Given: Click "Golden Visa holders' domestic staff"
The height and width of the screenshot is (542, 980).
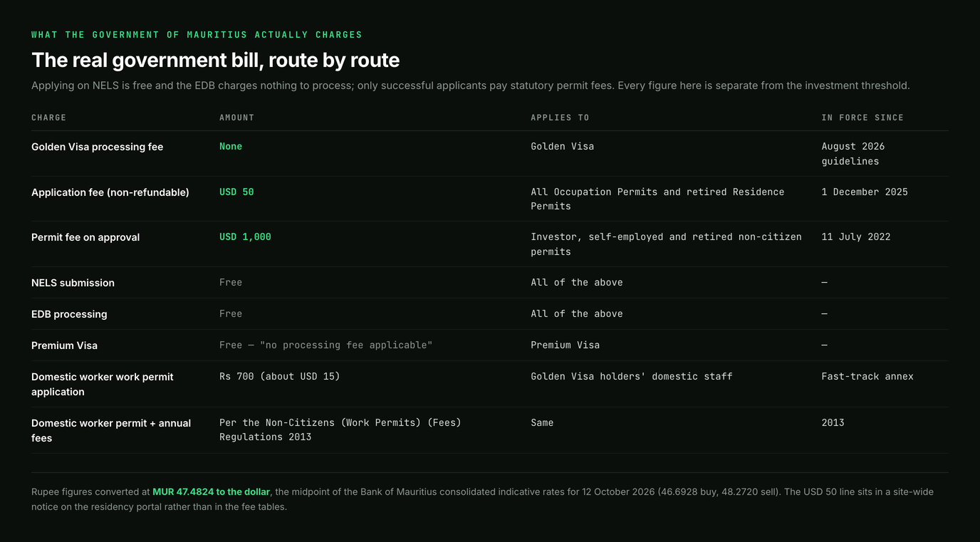Looking at the screenshot, I should [632, 377].
